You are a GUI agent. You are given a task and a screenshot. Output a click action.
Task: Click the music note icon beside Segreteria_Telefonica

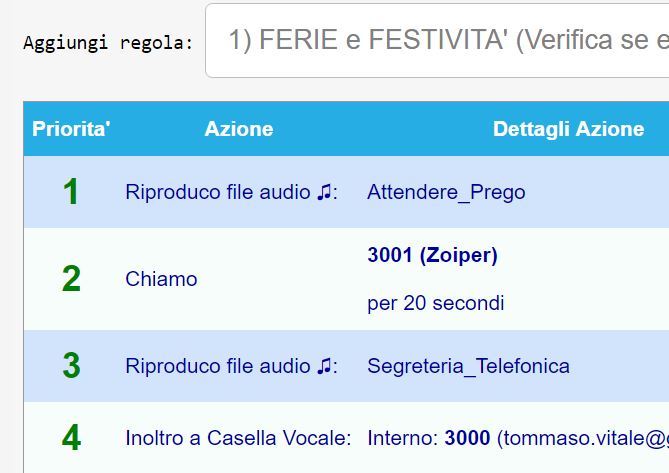(x=324, y=366)
